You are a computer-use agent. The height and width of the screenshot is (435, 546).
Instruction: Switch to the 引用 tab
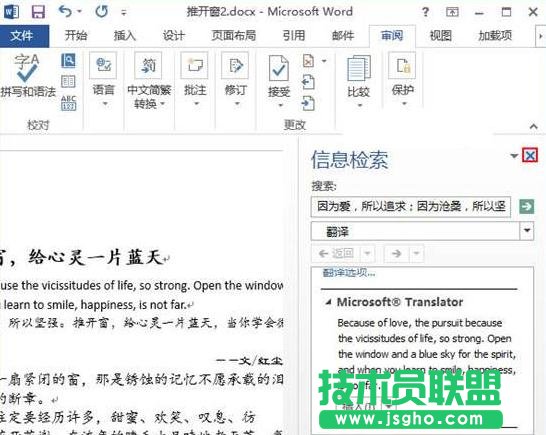pos(294,36)
